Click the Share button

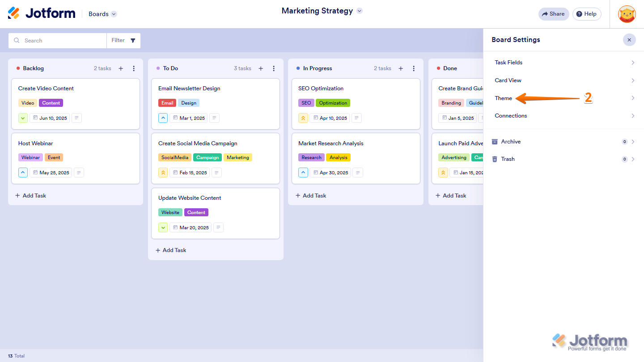tap(554, 14)
